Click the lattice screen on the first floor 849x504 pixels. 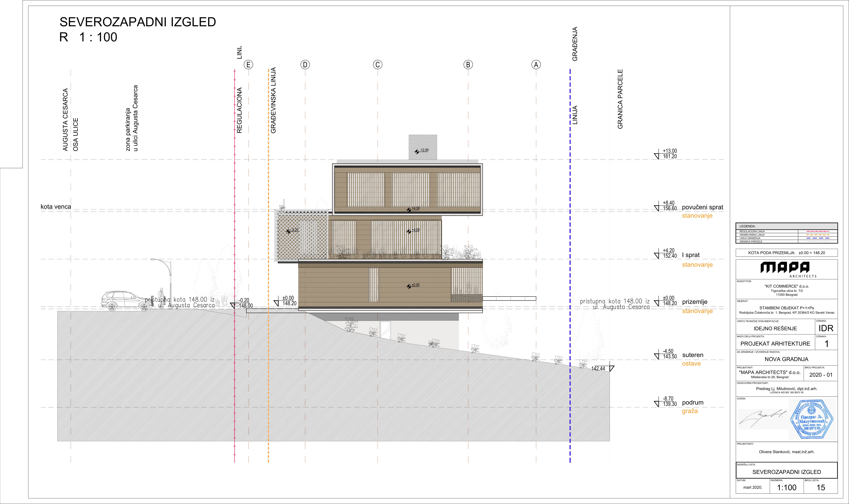[x=301, y=235]
